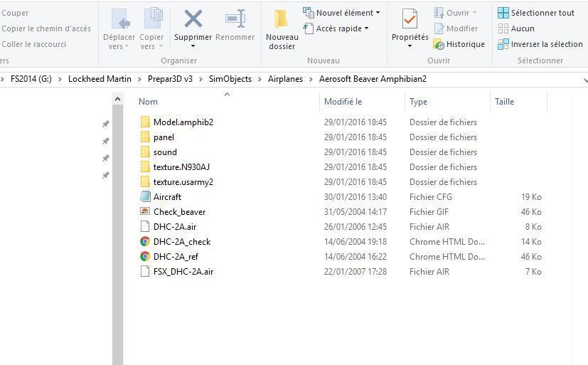Open the Supprimer dropdown arrow
The height and width of the screenshot is (365, 588).
(x=193, y=46)
